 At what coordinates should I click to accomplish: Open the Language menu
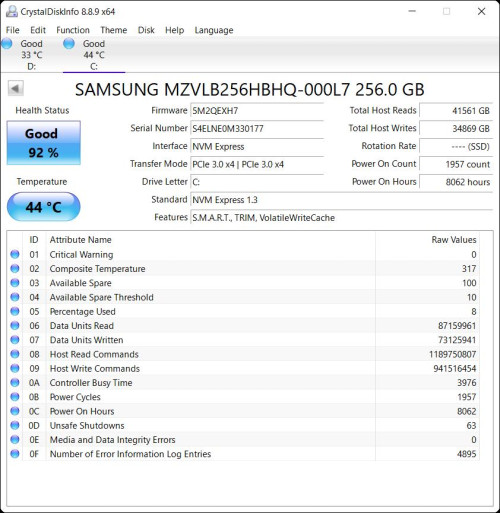[x=214, y=30]
